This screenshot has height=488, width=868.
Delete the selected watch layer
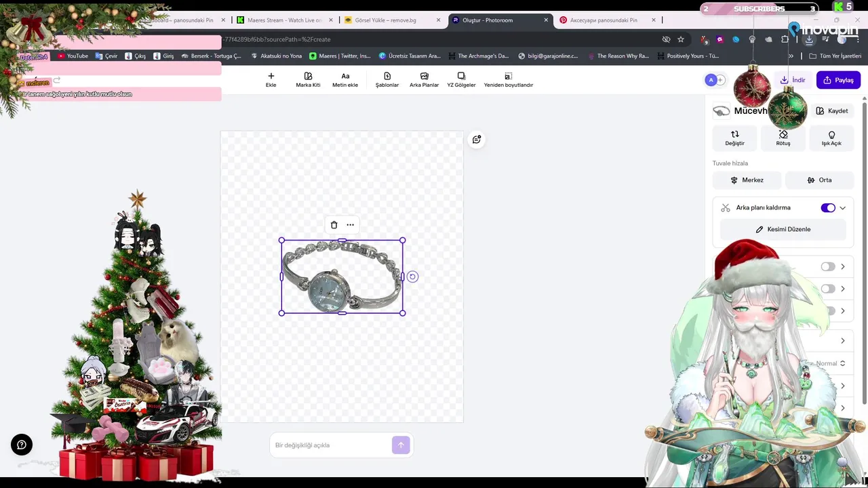click(x=334, y=225)
